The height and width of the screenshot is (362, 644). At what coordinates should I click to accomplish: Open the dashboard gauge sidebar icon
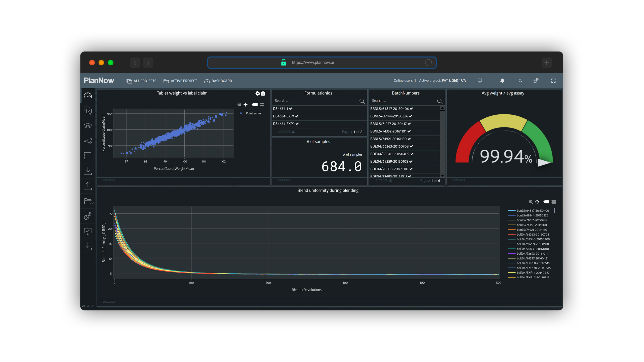point(88,96)
